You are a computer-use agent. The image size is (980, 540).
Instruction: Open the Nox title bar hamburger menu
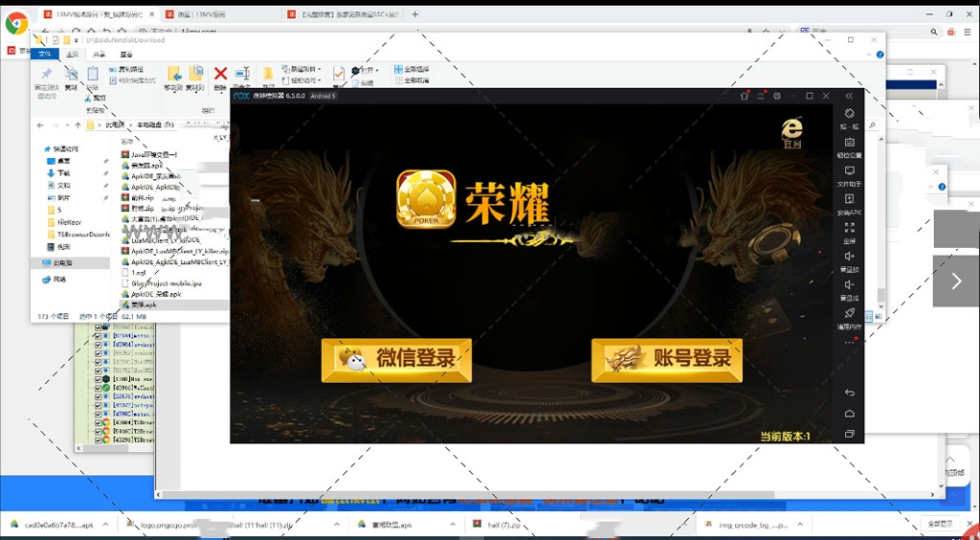point(761,96)
